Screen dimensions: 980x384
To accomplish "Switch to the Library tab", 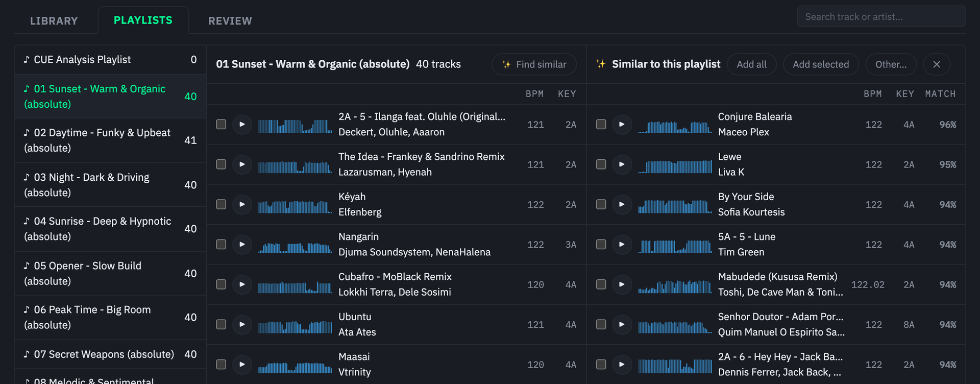I will coord(54,21).
